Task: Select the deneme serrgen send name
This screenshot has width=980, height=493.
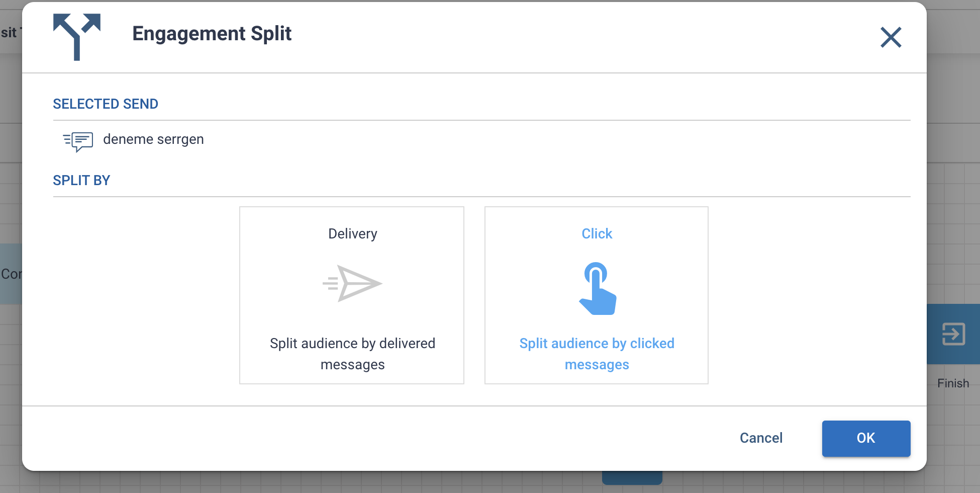Action: [153, 139]
